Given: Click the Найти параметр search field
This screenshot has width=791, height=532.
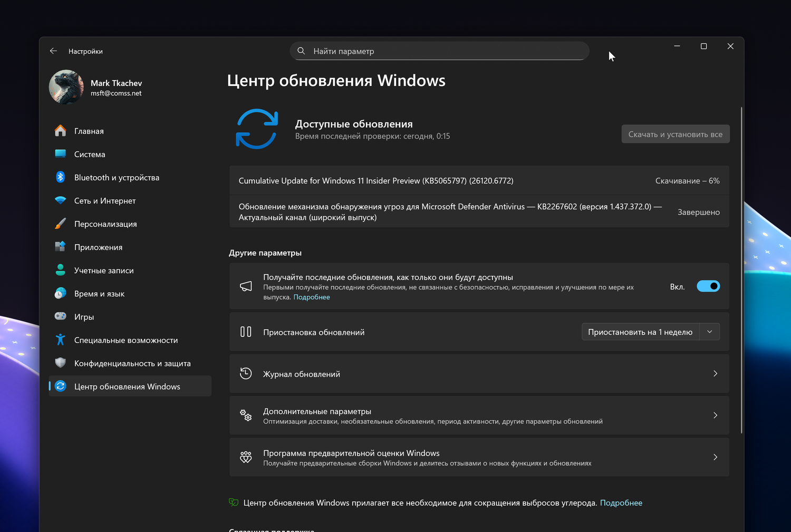Looking at the screenshot, I should coord(439,51).
